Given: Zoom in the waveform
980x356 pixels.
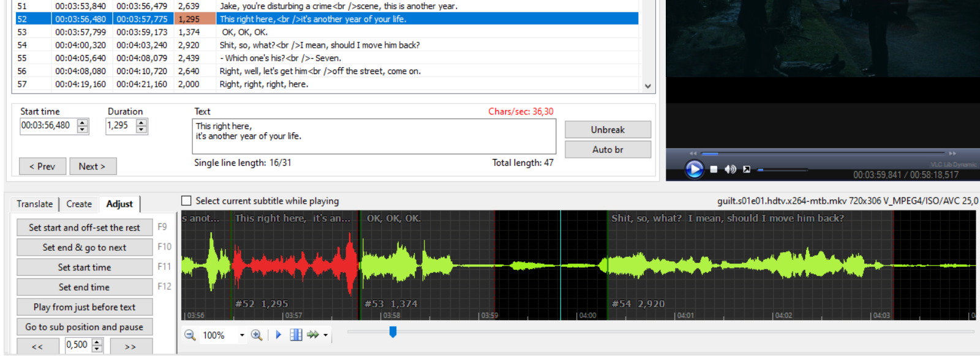Looking at the screenshot, I should click(x=257, y=335).
